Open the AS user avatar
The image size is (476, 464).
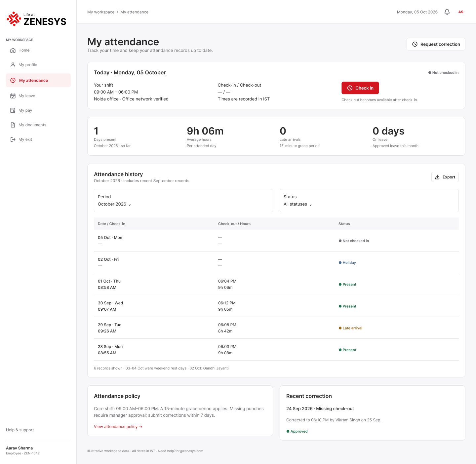[x=461, y=12]
